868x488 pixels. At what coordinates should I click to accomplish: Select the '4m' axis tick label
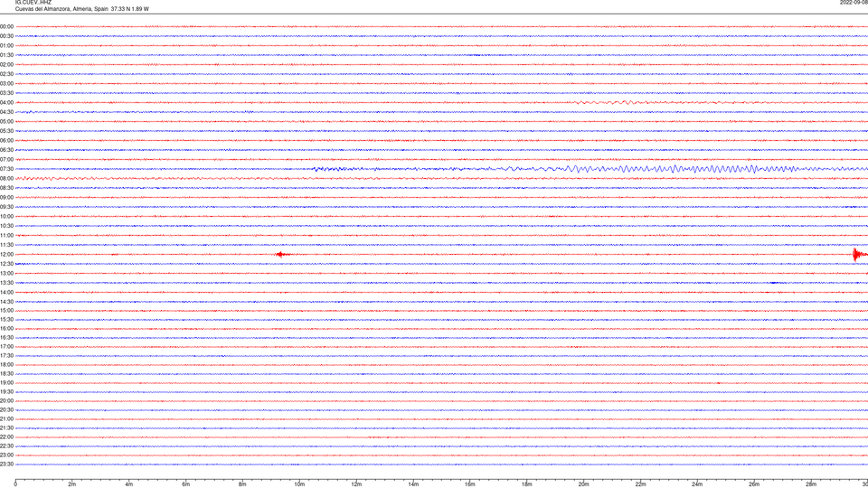tap(129, 484)
